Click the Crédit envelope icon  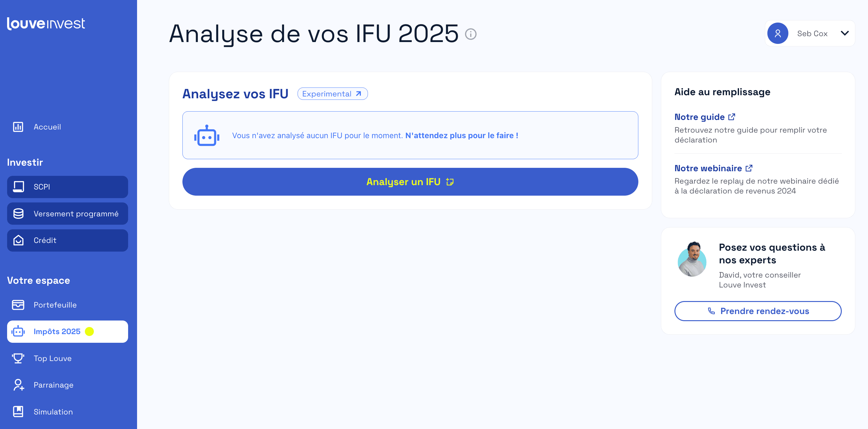(x=19, y=240)
